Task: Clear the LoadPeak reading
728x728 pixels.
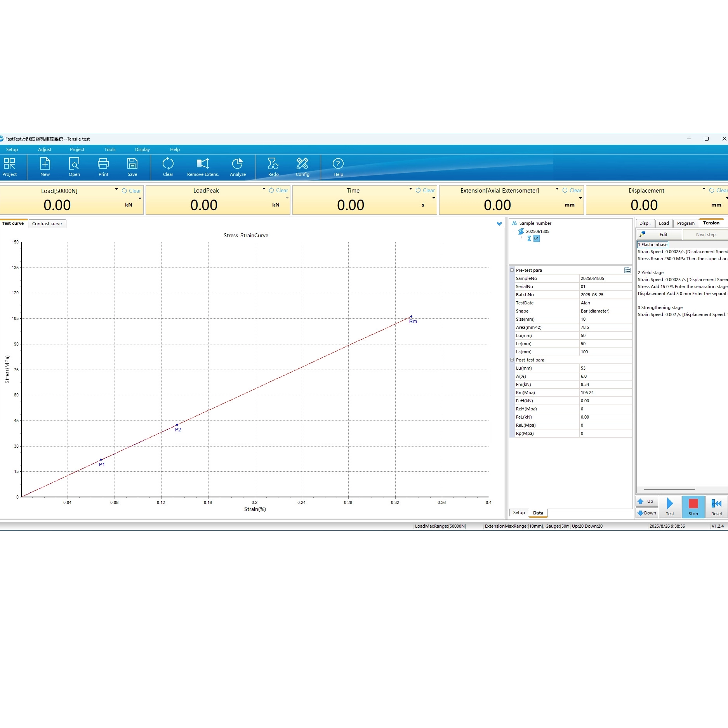Action: pyautogui.click(x=278, y=191)
